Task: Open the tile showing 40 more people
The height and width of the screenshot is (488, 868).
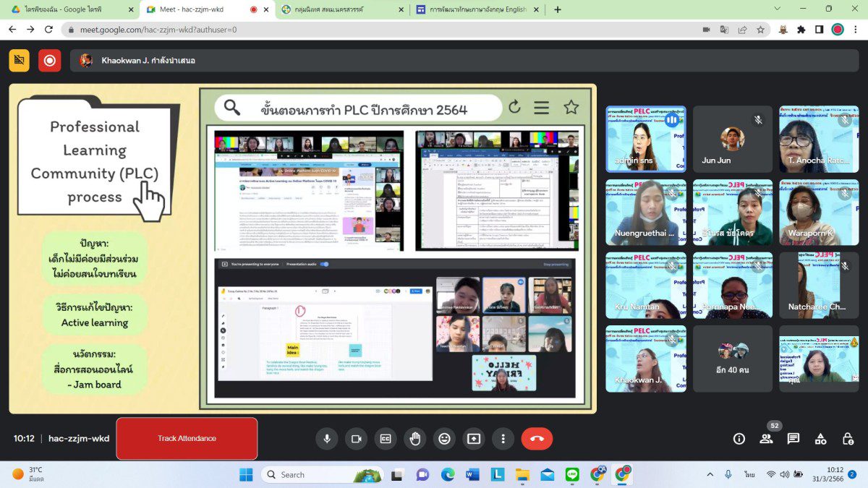Action: [x=733, y=359]
